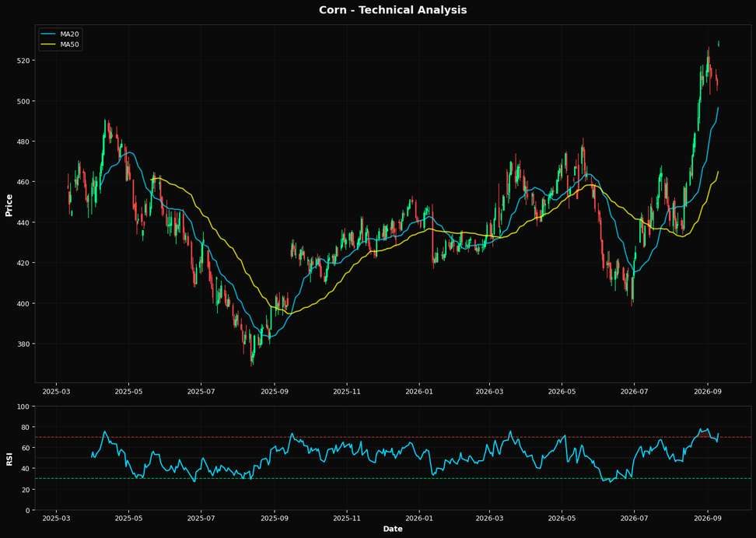Click the 20 tick on the RSI axis
Image resolution: width=756 pixels, height=538 pixels.
(26, 490)
